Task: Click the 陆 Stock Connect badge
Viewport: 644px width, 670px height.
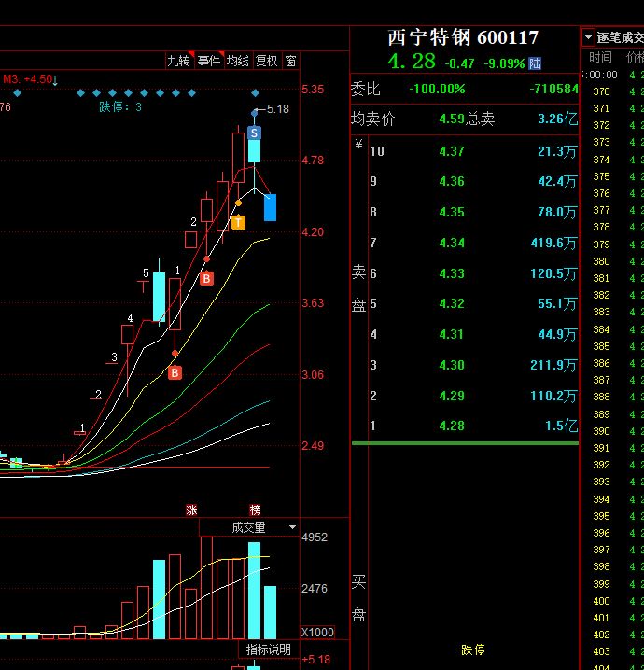Action: coord(535,63)
